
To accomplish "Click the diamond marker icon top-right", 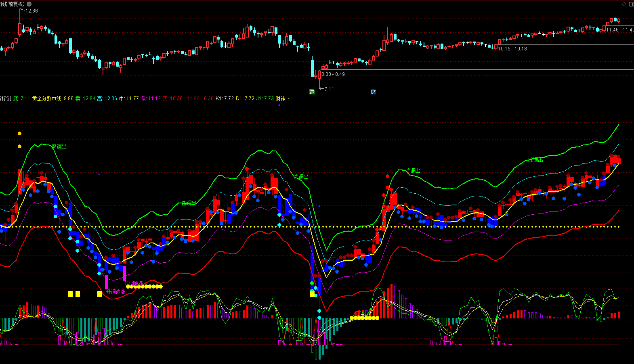I will click(x=624, y=4).
